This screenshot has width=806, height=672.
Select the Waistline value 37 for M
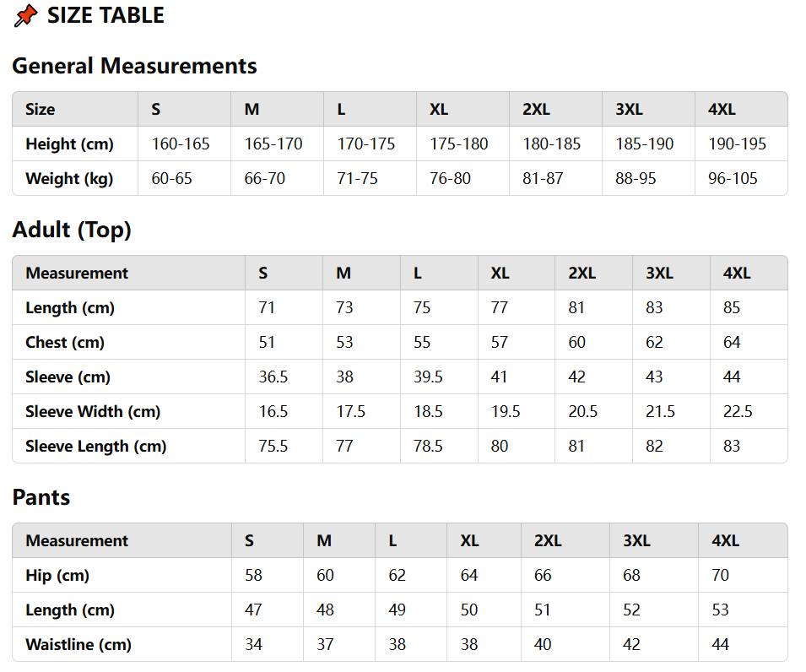pyautogui.click(x=325, y=644)
